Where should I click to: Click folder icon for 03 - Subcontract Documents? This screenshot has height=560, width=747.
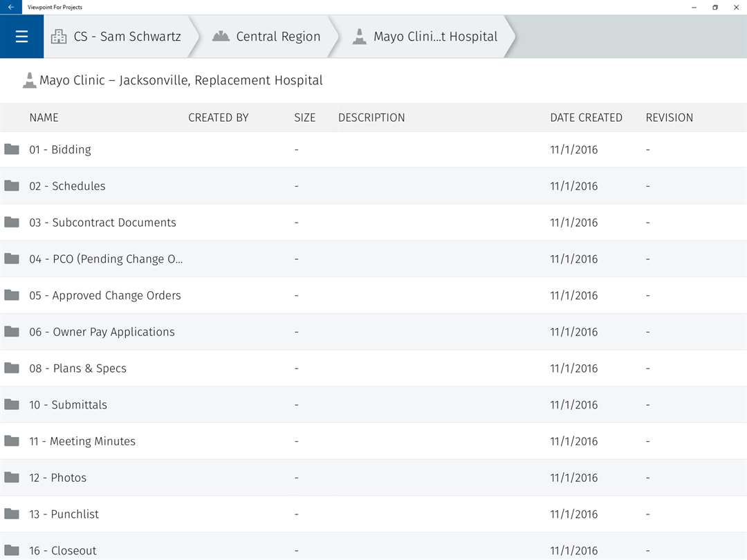[x=12, y=223]
